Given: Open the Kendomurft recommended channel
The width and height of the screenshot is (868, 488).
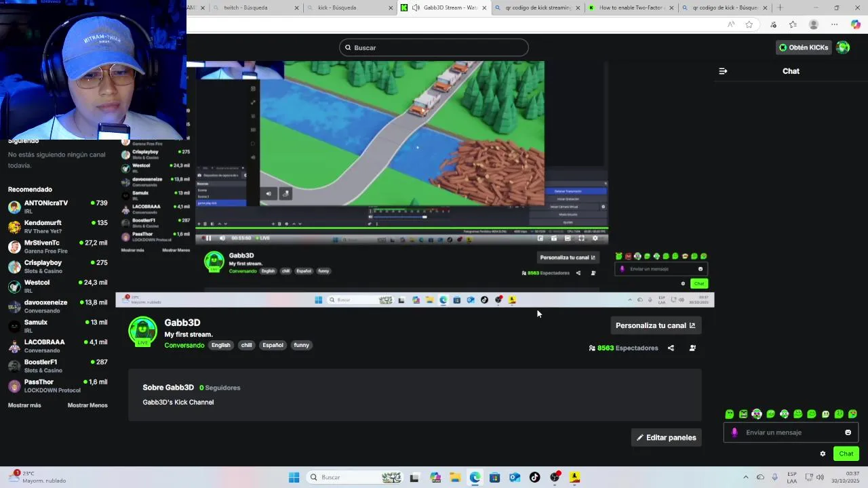Looking at the screenshot, I should [x=58, y=226].
